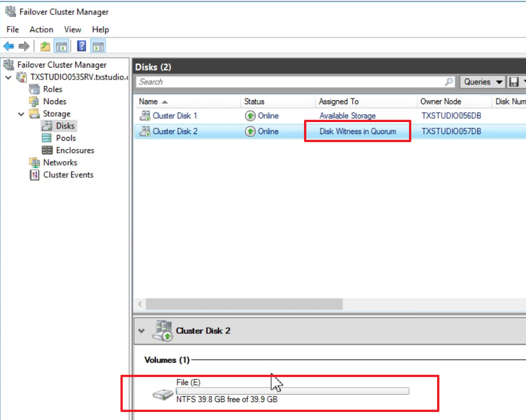Click the TXSTUDIO053SRV cluster icon
Screen dimensions: 526x420
pyautogui.click(x=22, y=77)
